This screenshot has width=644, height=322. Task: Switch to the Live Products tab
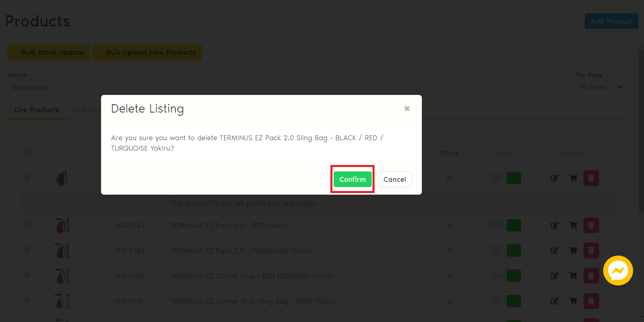click(37, 110)
